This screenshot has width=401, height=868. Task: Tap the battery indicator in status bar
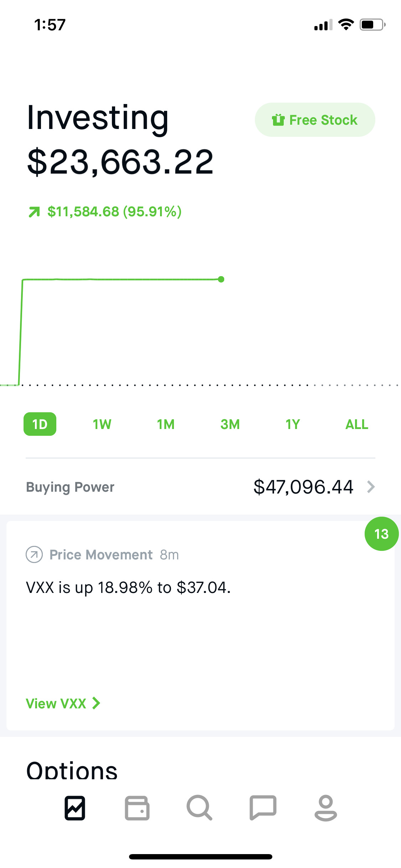tap(372, 25)
